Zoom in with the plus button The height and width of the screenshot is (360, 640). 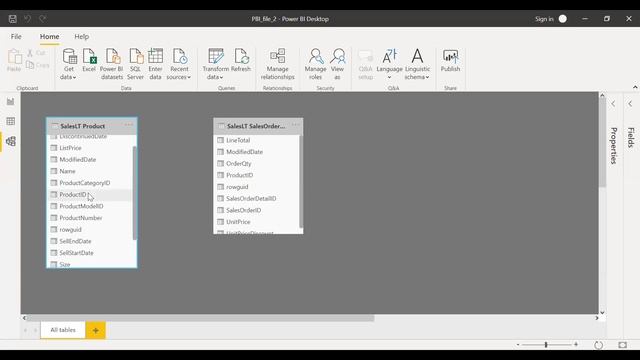[576, 344]
